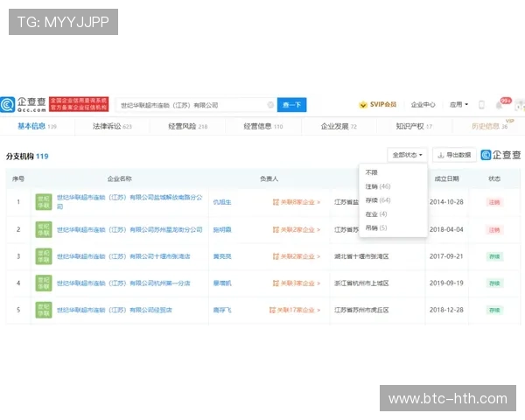Image resolution: width=525 pixels, height=420 pixels.
Task: Click 序号 column header
Action: (18, 178)
